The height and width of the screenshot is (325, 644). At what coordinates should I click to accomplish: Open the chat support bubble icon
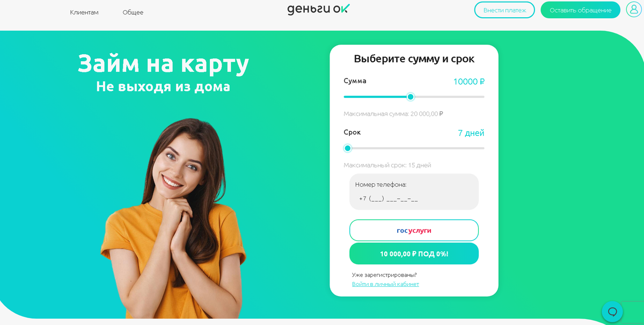(x=612, y=312)
